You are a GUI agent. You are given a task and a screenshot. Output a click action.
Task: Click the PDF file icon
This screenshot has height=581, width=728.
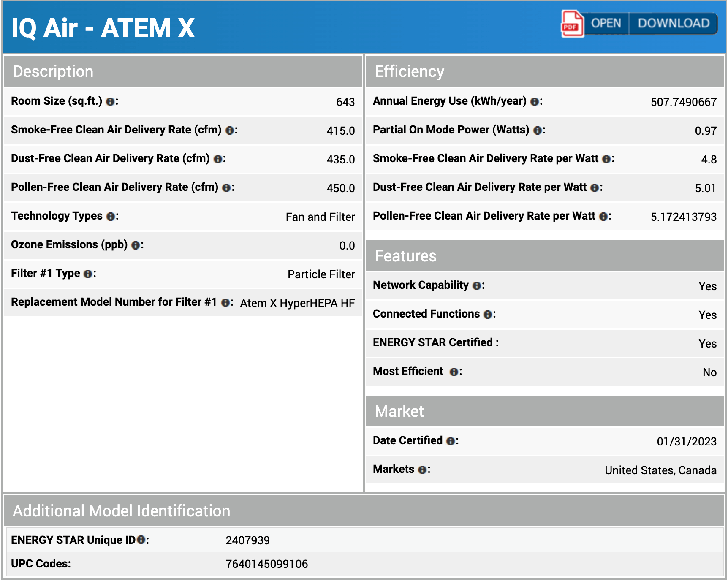(x=572, y=24)
